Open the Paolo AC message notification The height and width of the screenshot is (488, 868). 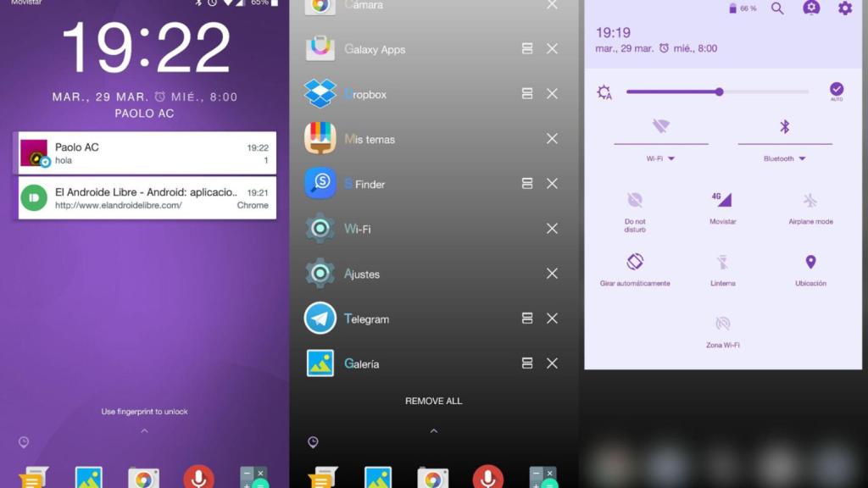[146, 152]
